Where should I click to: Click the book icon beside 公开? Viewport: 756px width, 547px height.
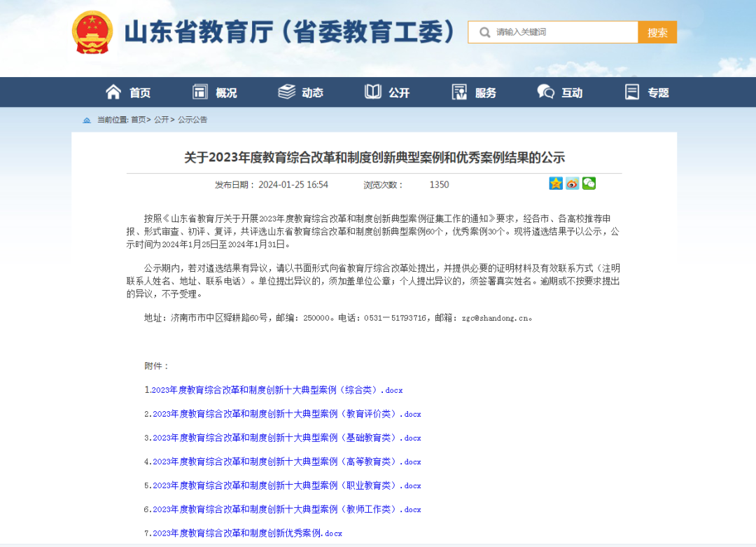pos(373,92)
